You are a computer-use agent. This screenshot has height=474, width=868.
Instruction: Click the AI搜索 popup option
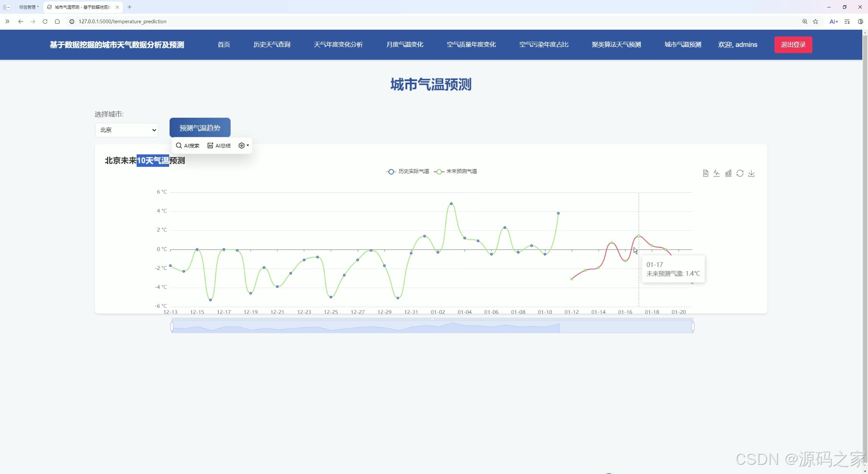click(x=188, y=146)
